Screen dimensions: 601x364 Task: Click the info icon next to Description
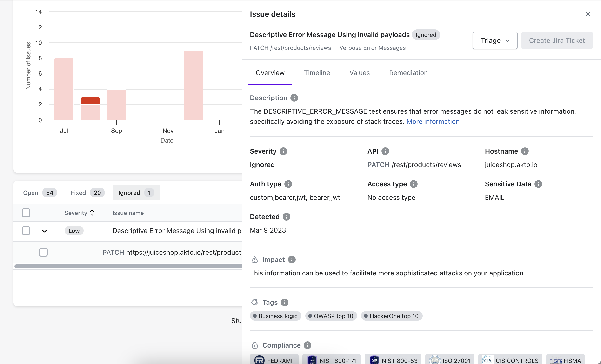[x=294, y=98]
